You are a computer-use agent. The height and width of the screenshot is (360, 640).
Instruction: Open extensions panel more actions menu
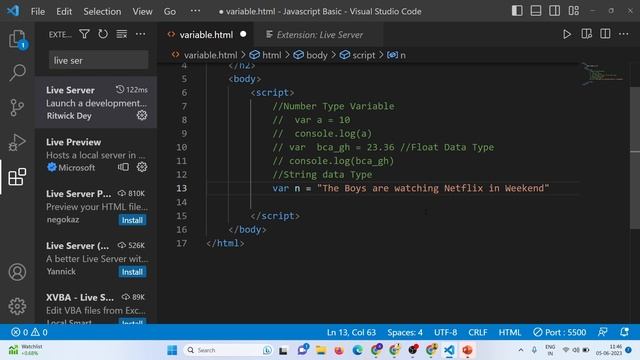(x=140, y=34)
